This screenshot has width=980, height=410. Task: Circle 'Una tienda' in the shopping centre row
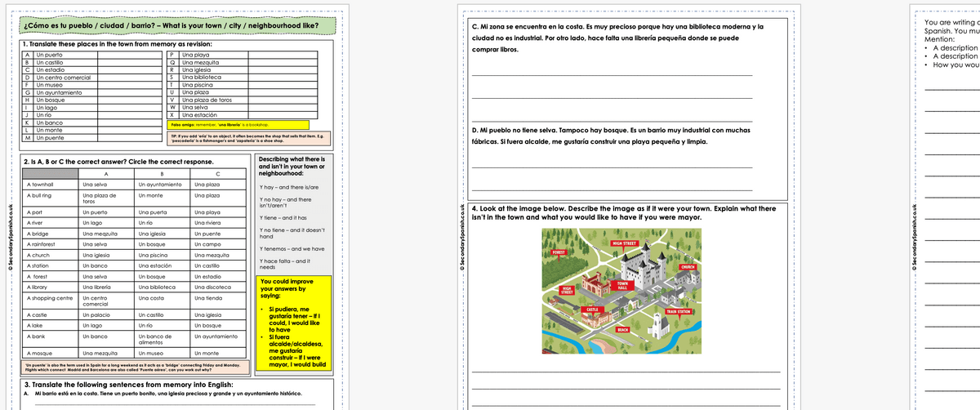point(207,298)
